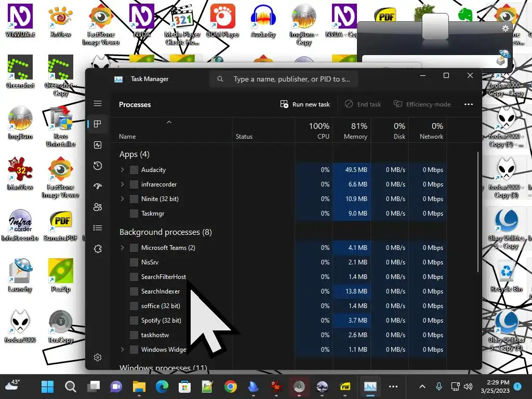Expand the Windows Widgets process row
This screenshot has width=532, height=399.
(123, 350)
